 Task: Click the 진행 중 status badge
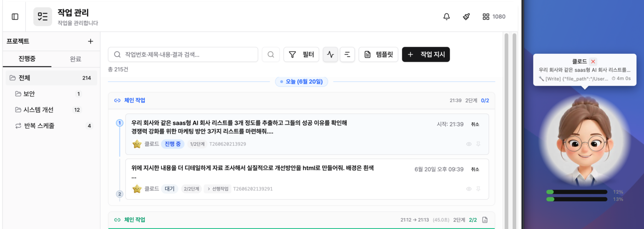tap(172, 144)
